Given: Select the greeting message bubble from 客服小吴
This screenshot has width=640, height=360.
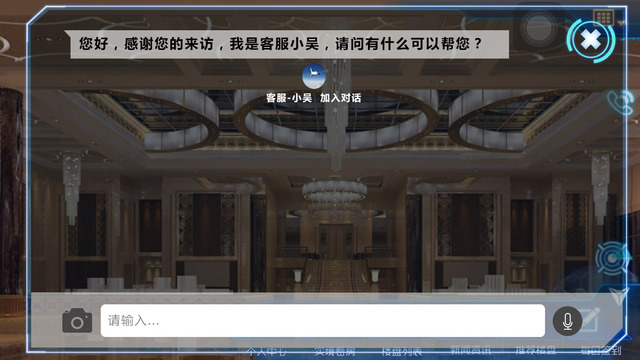Looking at the screenshot, I should 289,44.
